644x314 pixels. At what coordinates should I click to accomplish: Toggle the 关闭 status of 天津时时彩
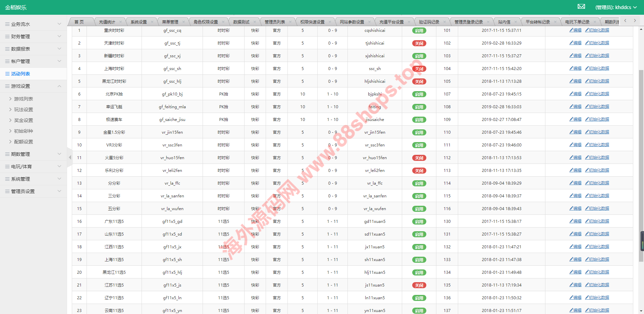coord(419,43)
